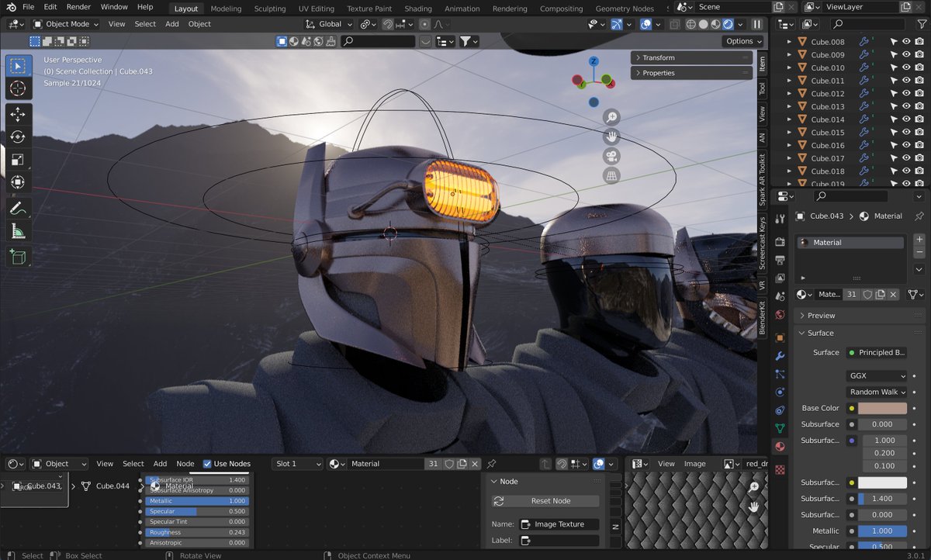The height and width of the screenshot is (560, 931).
Task: Expand the Transform panel in sidebar
Action: tap(691, 57)
